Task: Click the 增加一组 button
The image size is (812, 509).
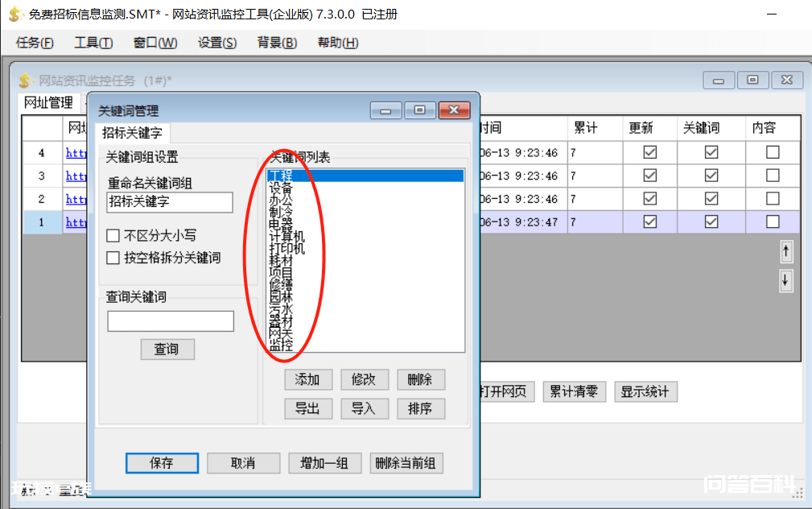Action: (x=324, y=463)
